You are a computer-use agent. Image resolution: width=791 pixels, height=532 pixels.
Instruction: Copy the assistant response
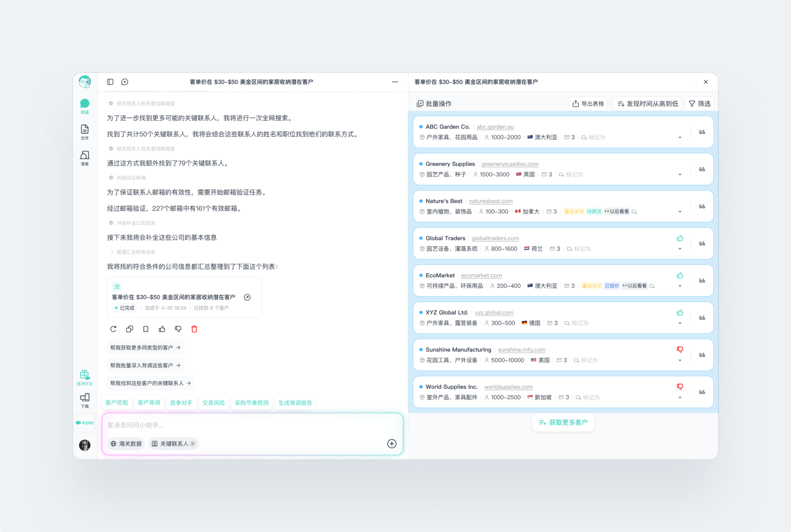point(129,329)
